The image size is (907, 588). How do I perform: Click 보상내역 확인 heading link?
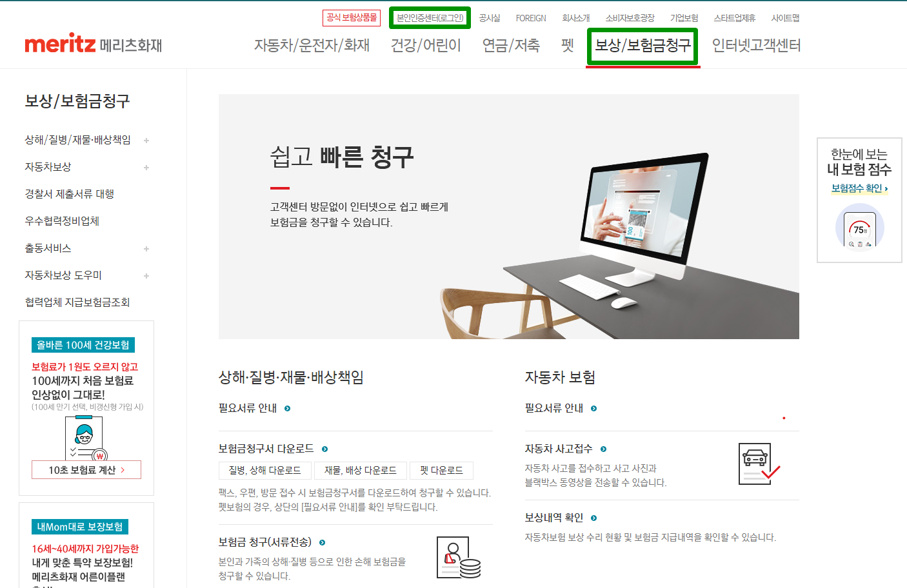[554, 518]
